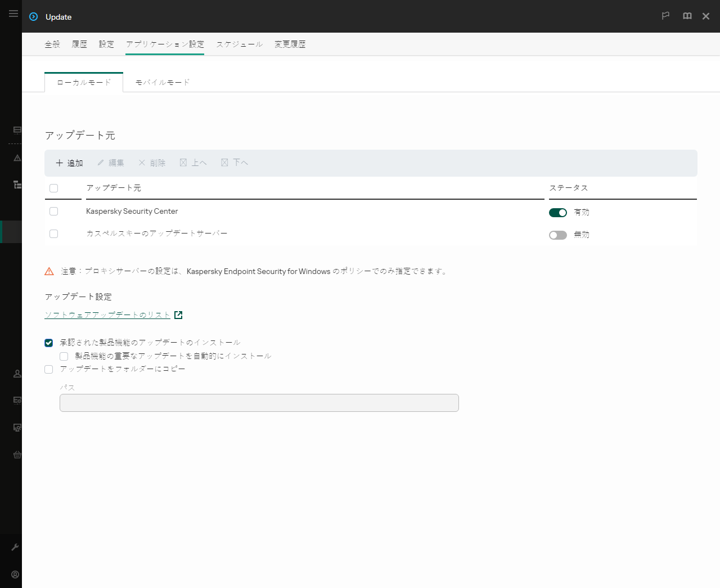Uncheck 承認された製品機能のアップデートのインストール

pyautogui.click(x=48, y=343)
